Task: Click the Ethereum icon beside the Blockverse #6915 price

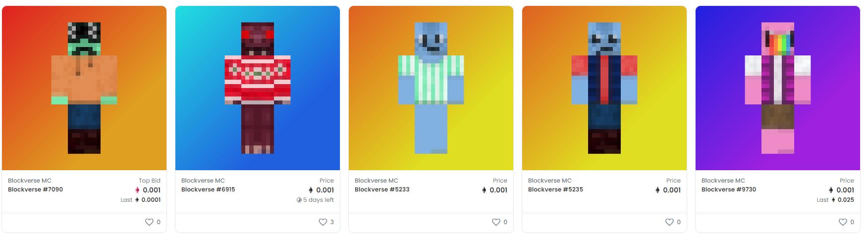Action: coord(311,190)
